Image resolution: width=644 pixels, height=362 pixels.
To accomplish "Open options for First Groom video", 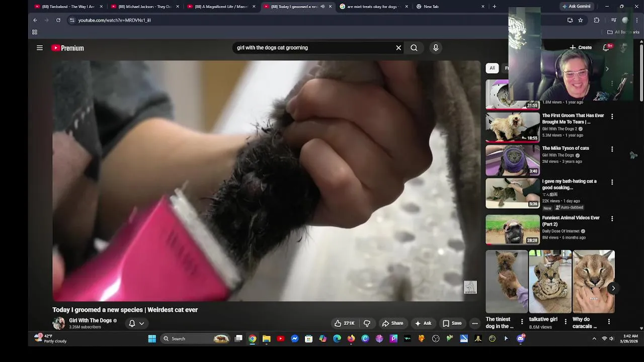I will [612, 116].
